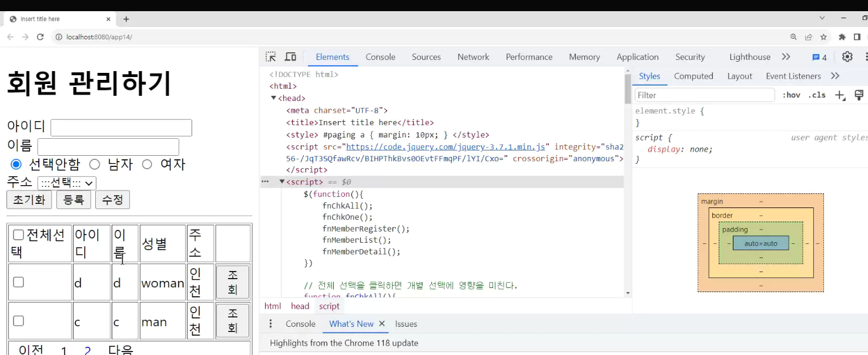868x355 pixels.
Task: Open the zoom magnifier icon in address bar
Action: pyautogui.click(x=793, y=37)
